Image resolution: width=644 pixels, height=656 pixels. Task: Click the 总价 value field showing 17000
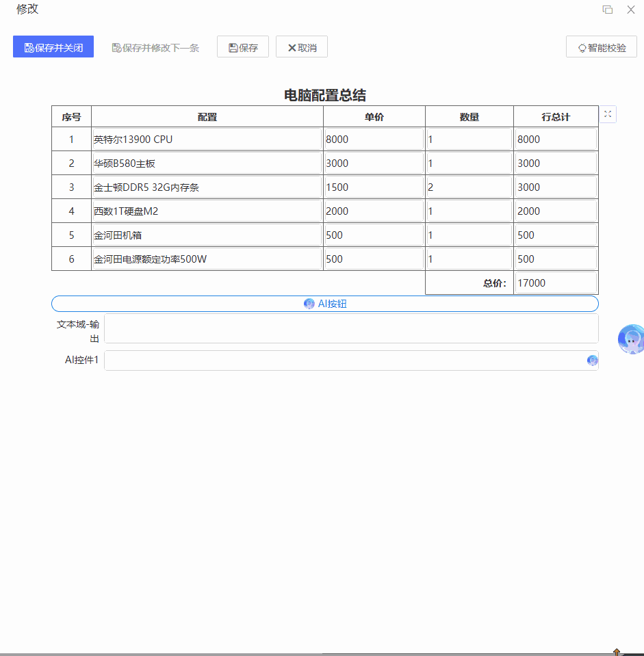(x=556, y=282)
